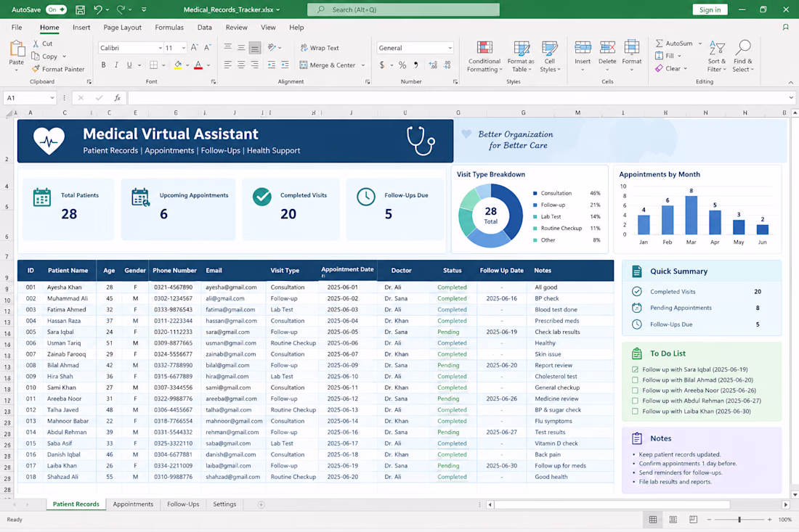Expand the formula bar
Image resolution: width=799 pixels, height=532 pixels.
click(x=791, y=98)
